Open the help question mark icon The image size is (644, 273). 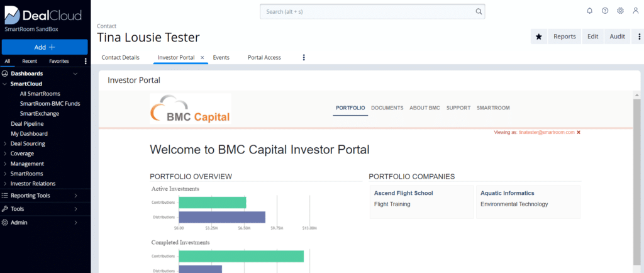coord(605,11)
